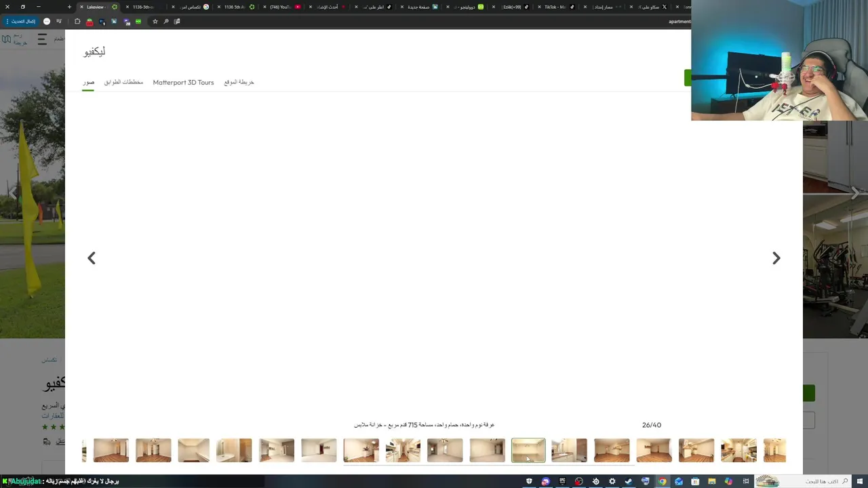Click the photo caption mentioning 715
Screen dimensions: 868x488
click(x=424, y=425)
